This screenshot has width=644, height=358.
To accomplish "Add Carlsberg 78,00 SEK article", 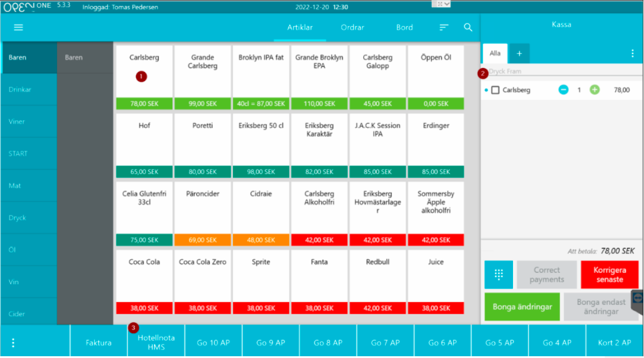I will tap(144, 78).
